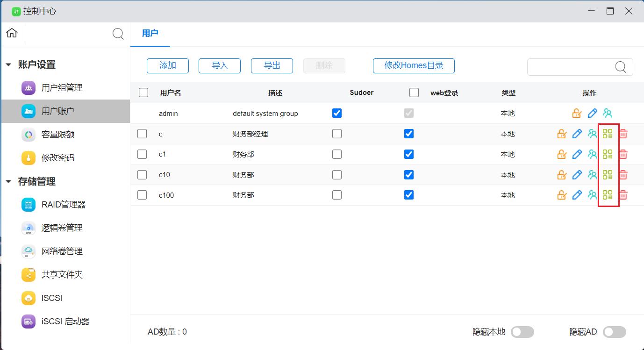
Task: Click the red trash icon for user c100
Action: tap(623, 195)
